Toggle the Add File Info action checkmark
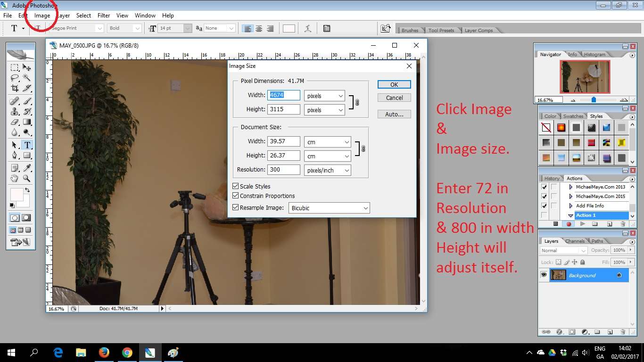The height and width of the screenshot is (362, 644). (544, 206)
